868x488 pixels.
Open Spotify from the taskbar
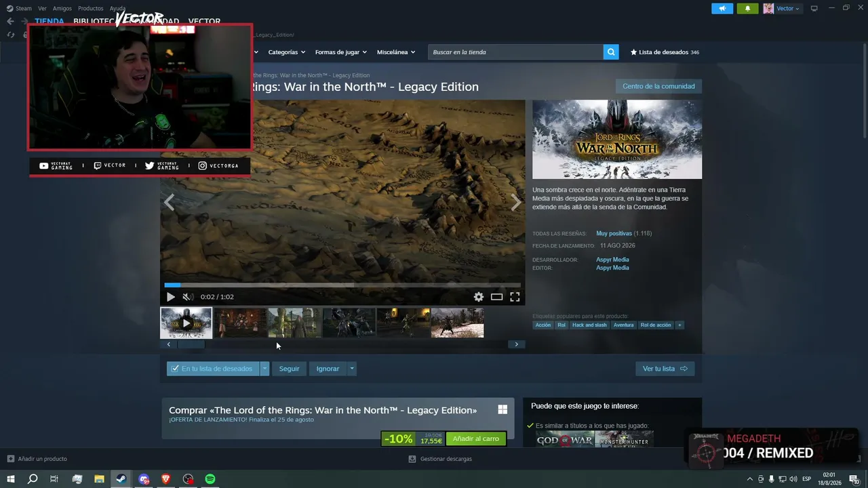210,479
